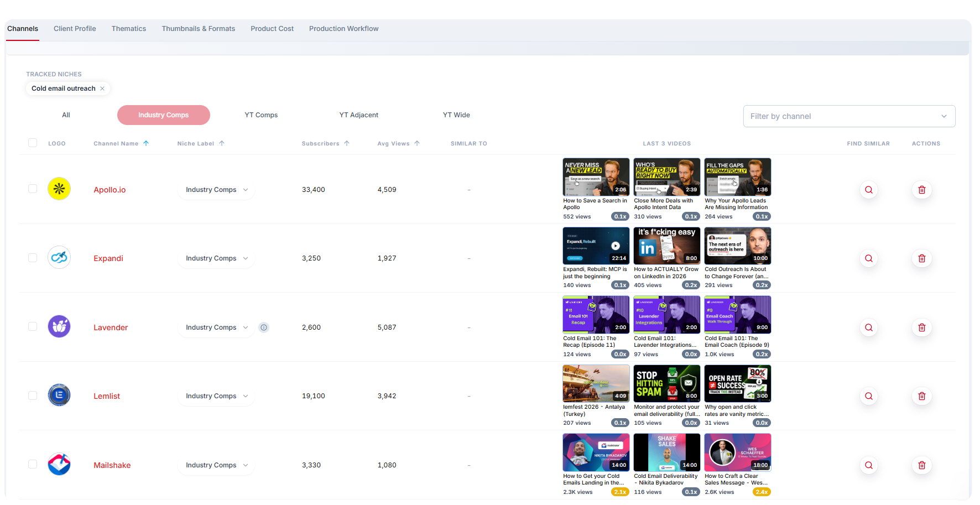Delete the Expandi channel row

[922, 258]
